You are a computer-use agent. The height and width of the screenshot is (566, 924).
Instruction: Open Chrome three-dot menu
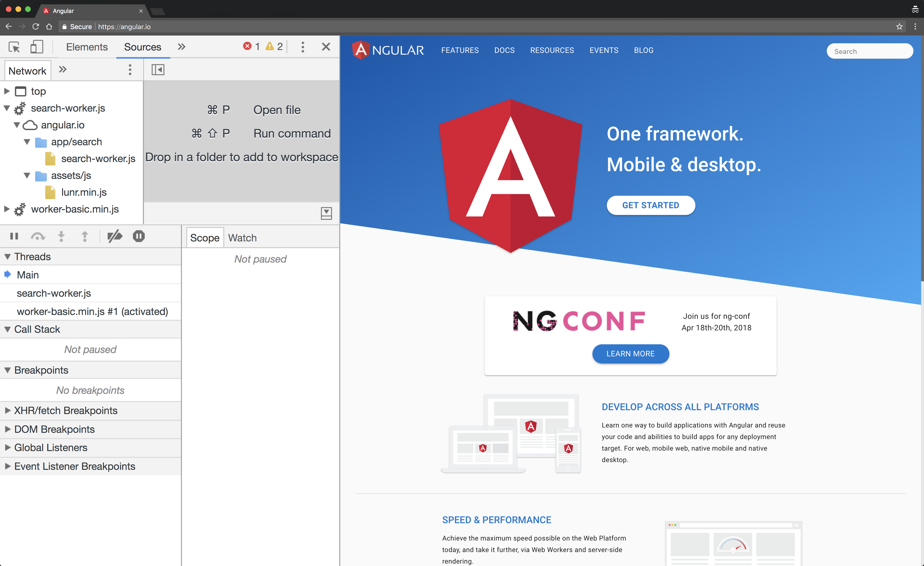(915, 27)
